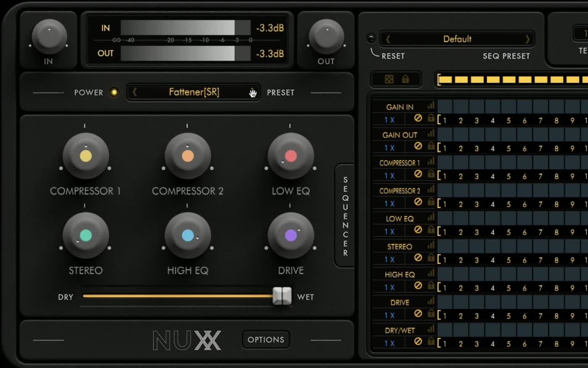588x368 pixels.
Task: Click the bars icon next to COMPRESSOR 2 row
Action: tap(431, 189)
